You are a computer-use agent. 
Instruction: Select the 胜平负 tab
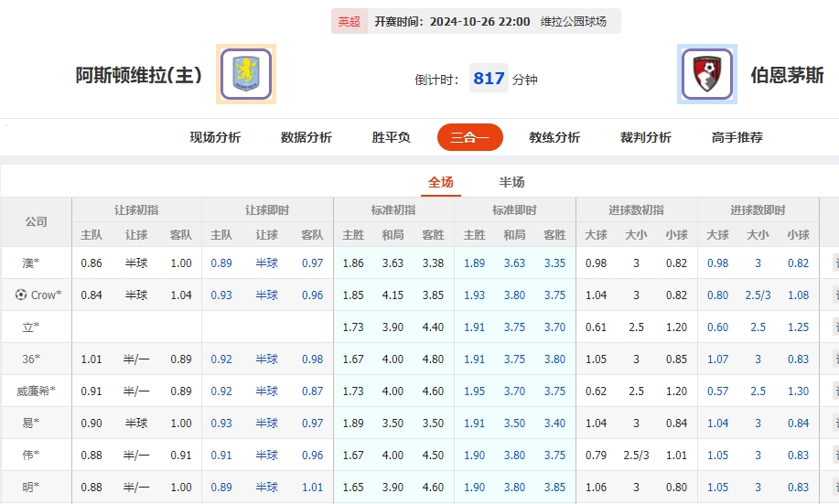[x=391, y=137]
